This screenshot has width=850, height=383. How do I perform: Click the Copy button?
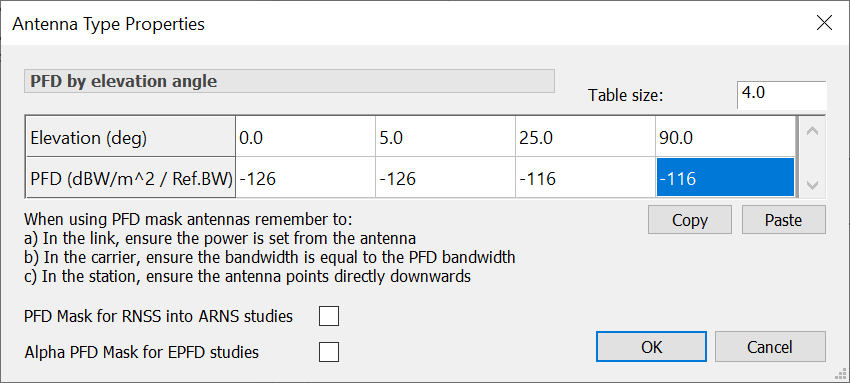690,220
